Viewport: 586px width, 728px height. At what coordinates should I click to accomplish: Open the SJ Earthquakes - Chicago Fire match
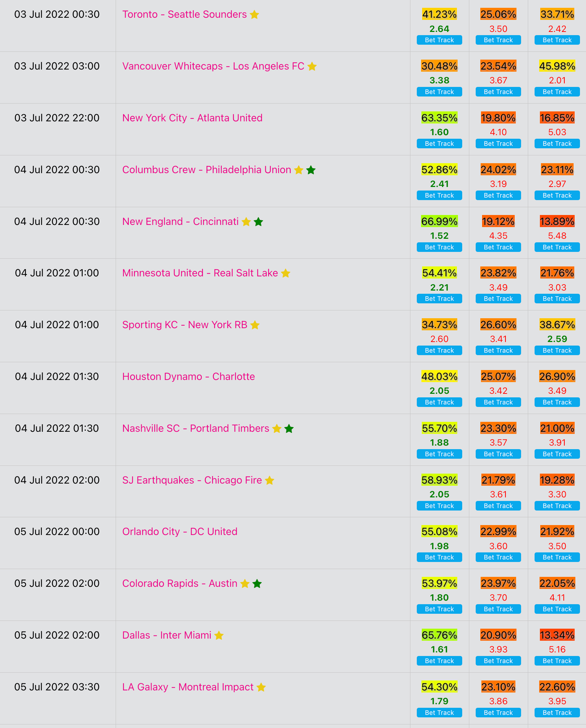[192, 480]
